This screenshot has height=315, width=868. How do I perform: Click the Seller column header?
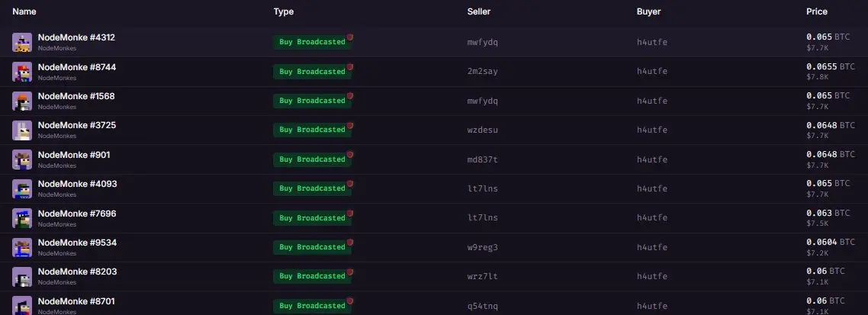[479, 11]
